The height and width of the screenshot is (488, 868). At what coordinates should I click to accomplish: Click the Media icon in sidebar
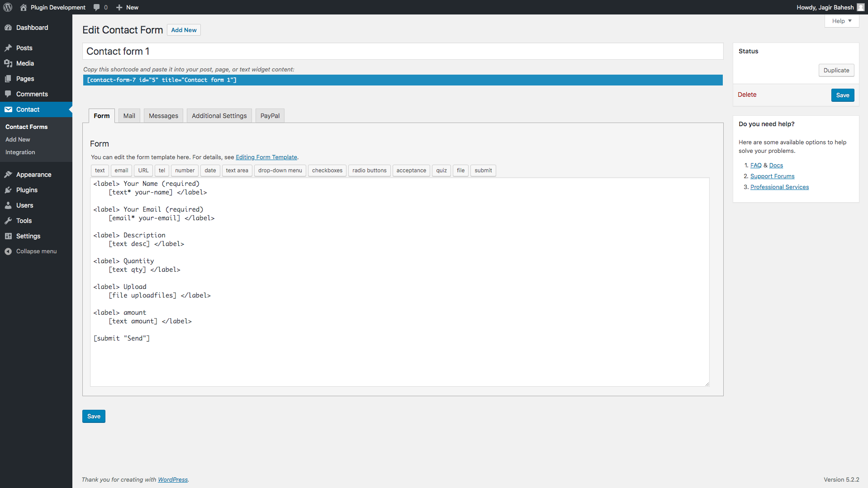[8, 63]
